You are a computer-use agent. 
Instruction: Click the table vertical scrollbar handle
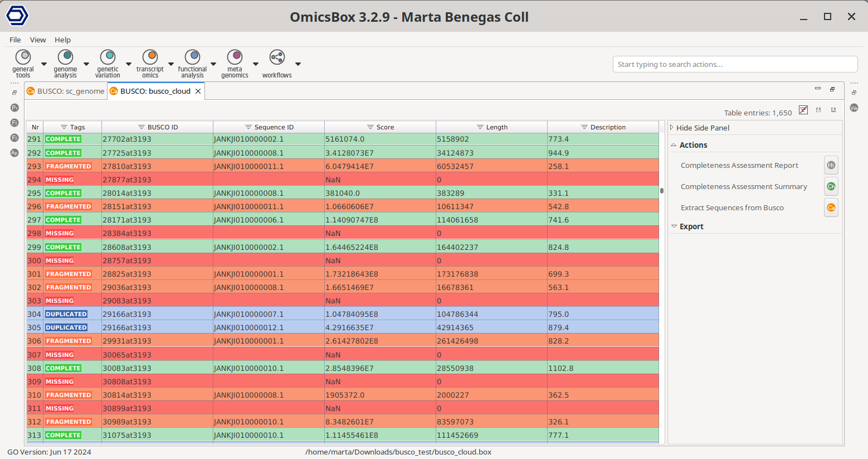click(x=662, y=191)
